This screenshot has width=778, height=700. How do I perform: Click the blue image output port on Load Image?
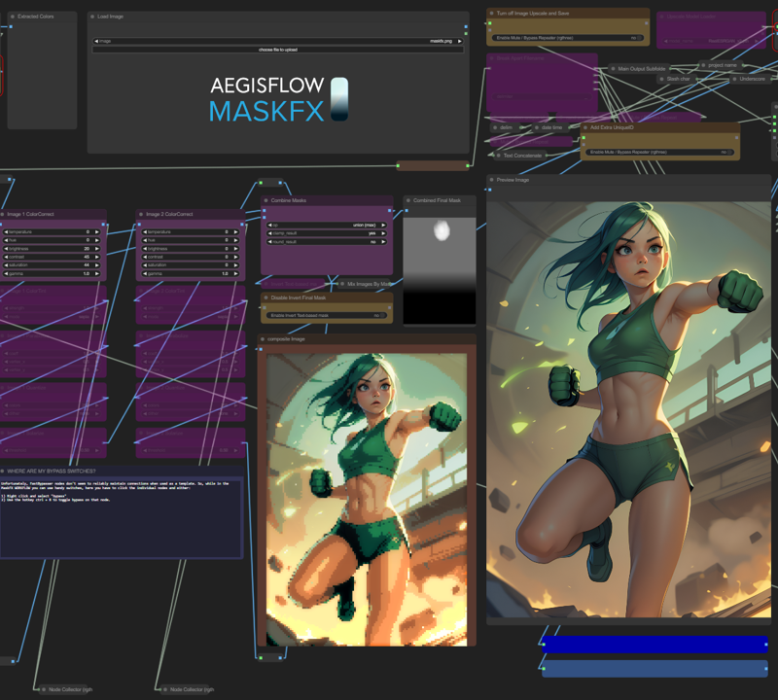[466, 27]
